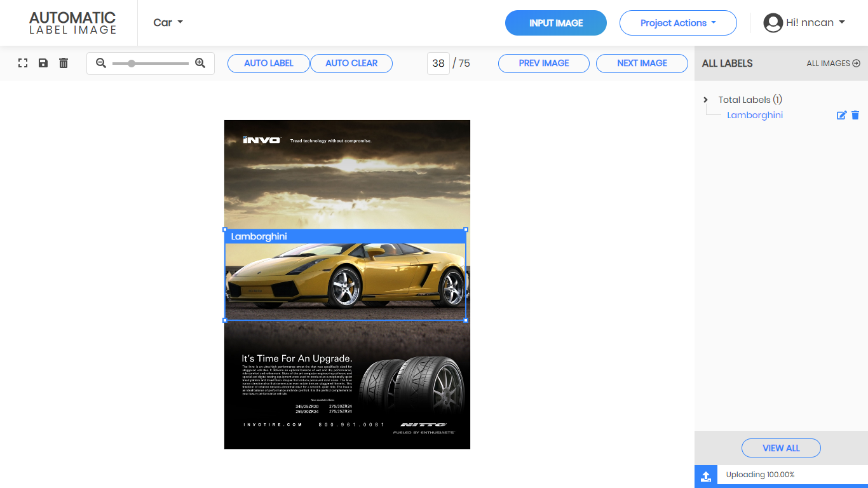Open the ALL IMAGES link
The height and width of the screenshot is (488, 868).
[833, 64]
